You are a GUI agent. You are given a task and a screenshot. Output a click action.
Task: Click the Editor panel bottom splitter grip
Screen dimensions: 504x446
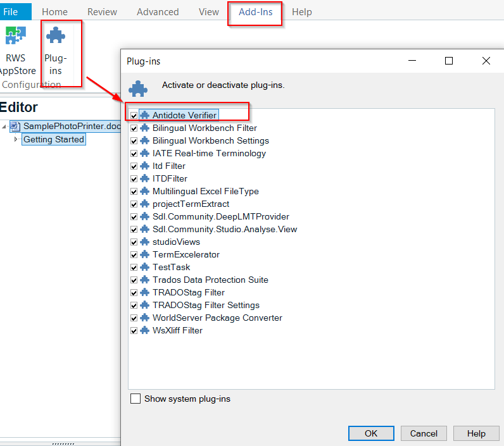click(x=63, y=444)
